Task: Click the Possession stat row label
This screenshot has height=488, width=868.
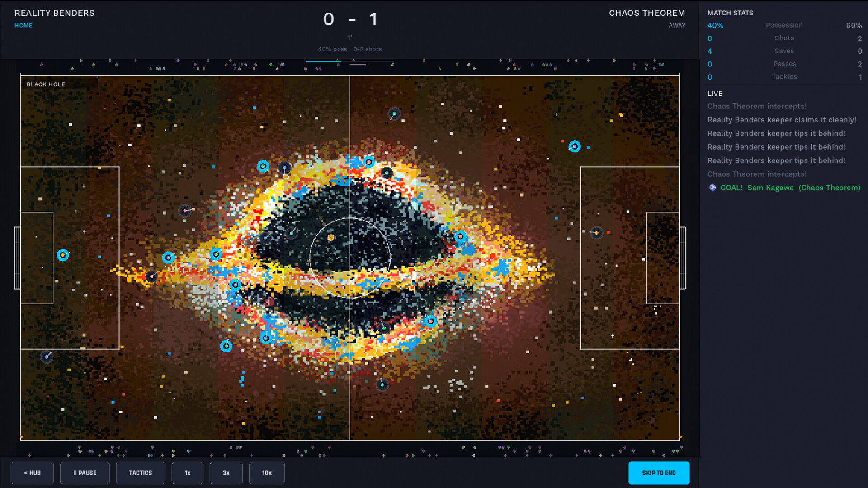Action: [x=784, y=25]
